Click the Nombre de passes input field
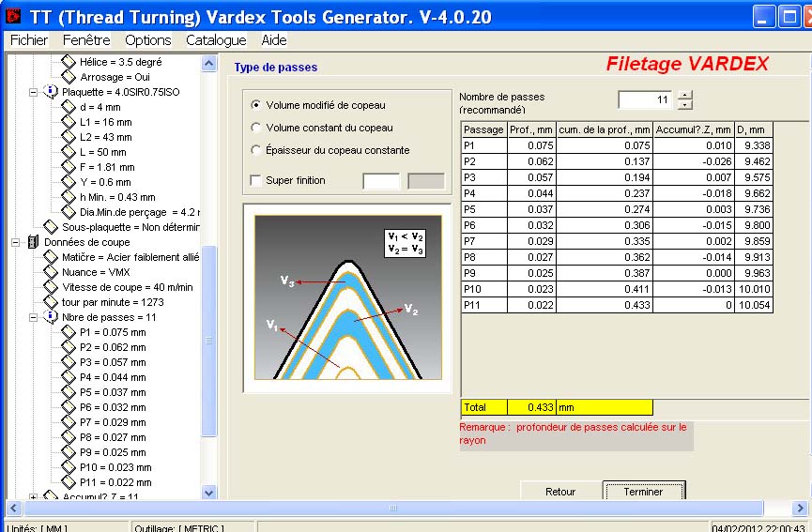 click(645, 99)
